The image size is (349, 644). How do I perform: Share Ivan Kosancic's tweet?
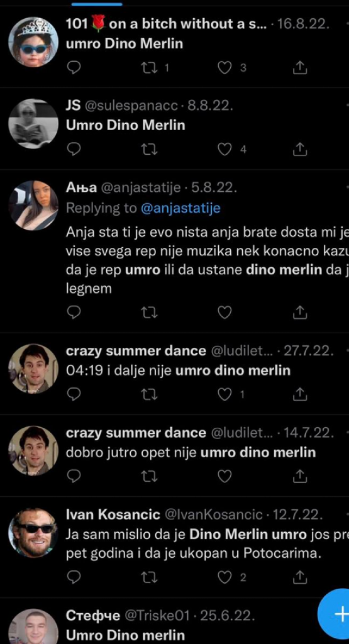(300, 577)
